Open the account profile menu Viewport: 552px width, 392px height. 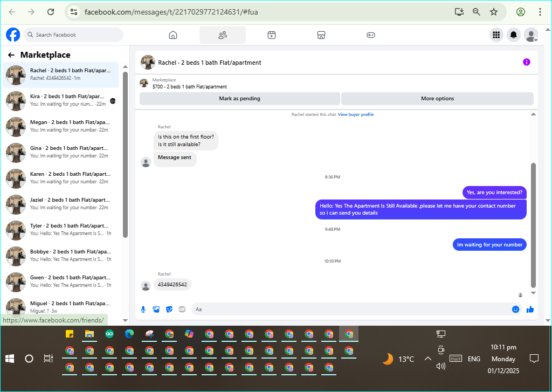click(x=531, y=35)
